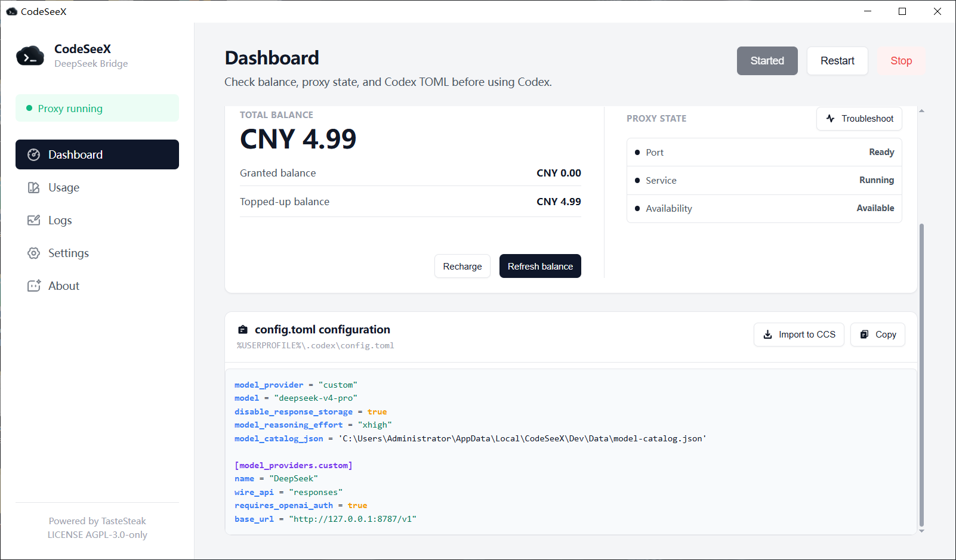
Task: Click the Service Running status row
Action: coord(764,180)
